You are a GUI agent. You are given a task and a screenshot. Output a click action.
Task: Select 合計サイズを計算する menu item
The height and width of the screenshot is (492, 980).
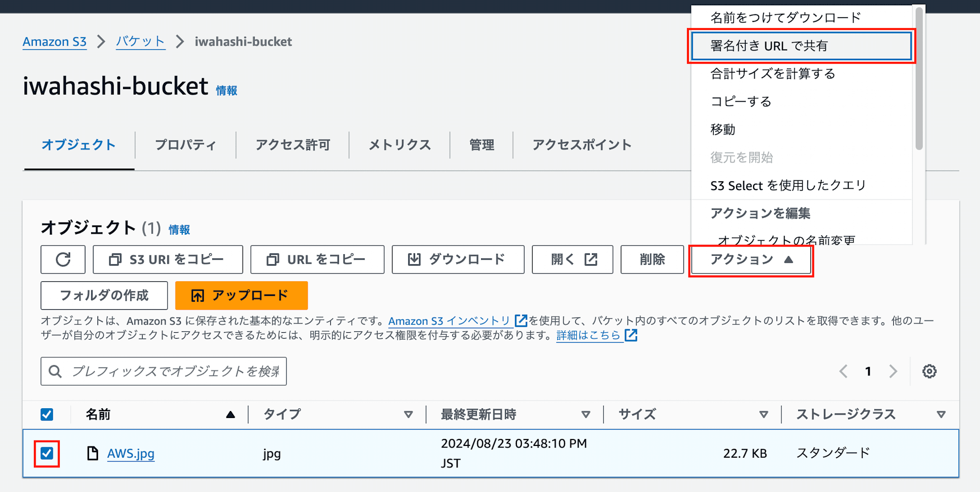coord(802,74)
